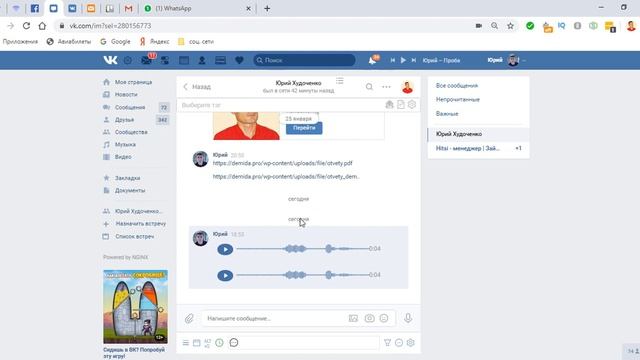Viewport: 640px width, 360px height.
Task: Open the game advertisement image
Action: coord(136,307)
